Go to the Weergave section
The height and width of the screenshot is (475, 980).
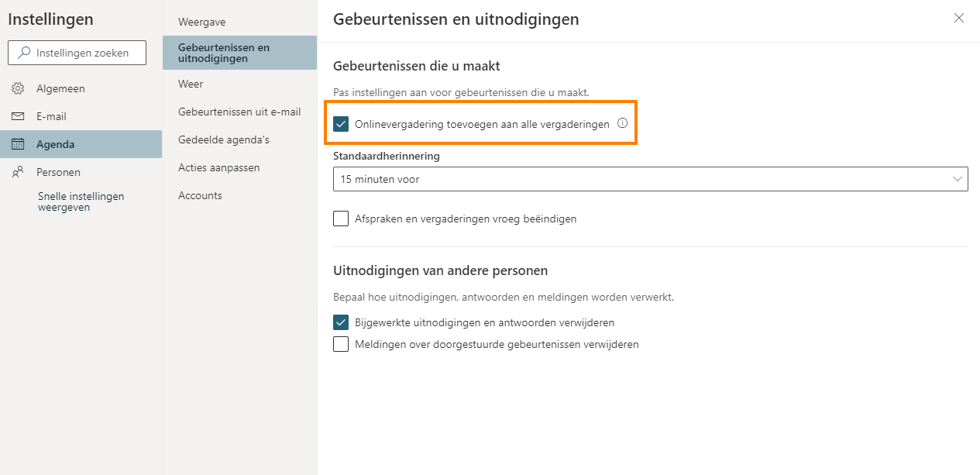pos(240,22)
